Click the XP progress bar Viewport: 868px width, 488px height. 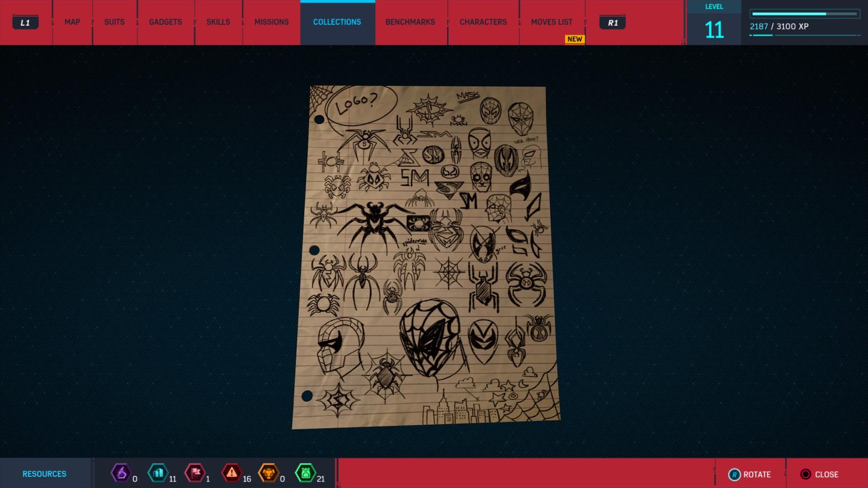[x=805, y=14]
